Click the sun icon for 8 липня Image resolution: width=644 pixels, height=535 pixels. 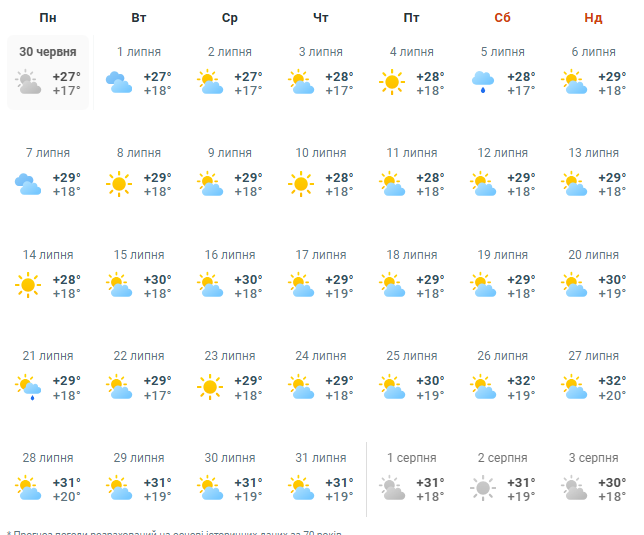click(119, 184)
